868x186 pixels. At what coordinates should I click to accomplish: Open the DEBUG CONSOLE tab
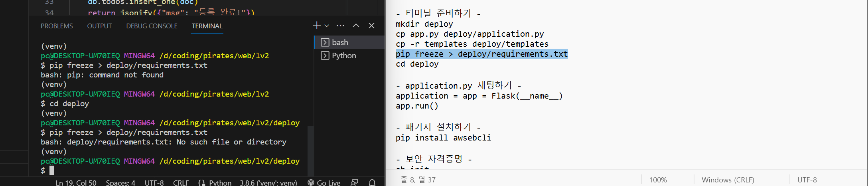point(152,26)
